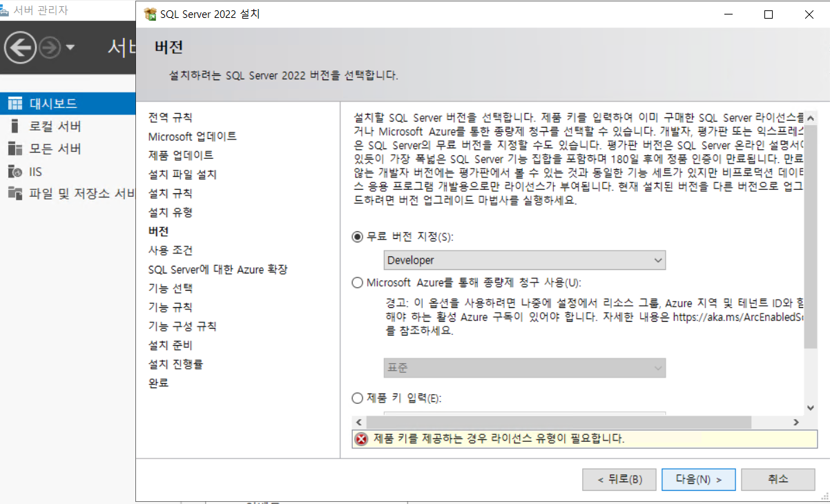Click the 기능 규칙 step
The width and height of the screenshot is (830, 504).
point(170,307)
